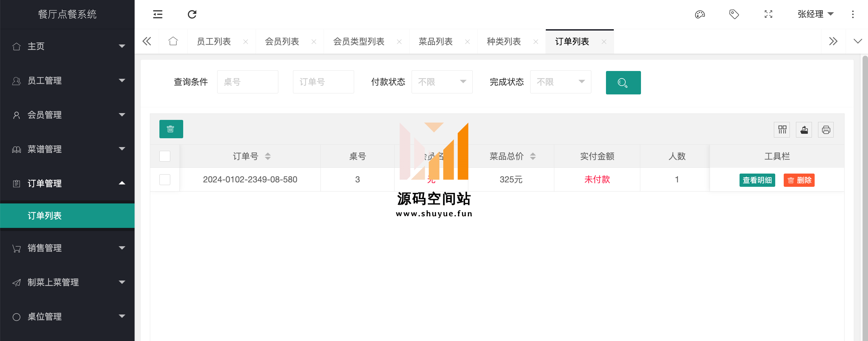Close the 员工列表 tab
Viewport: 868px width, 341px height.
(x=246, y=42)
